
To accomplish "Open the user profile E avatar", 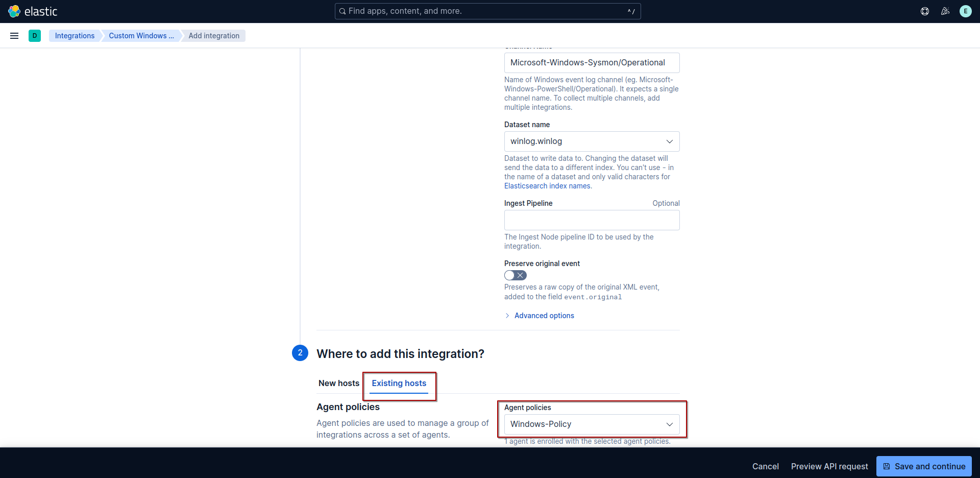I will [x=966, y=11].
